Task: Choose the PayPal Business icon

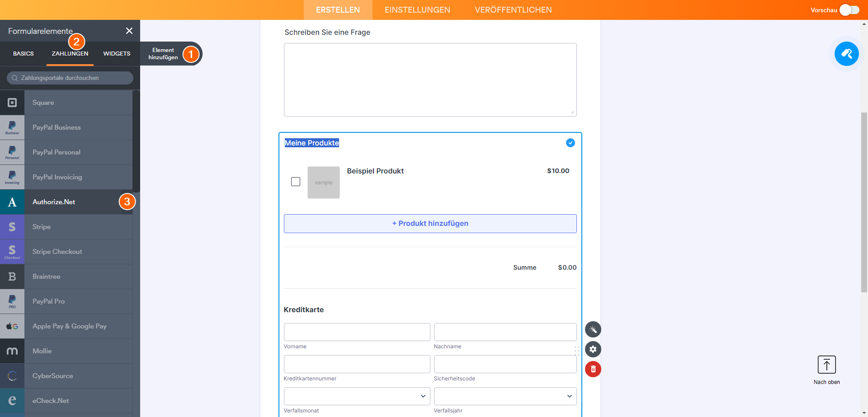Action: (12, 127)
